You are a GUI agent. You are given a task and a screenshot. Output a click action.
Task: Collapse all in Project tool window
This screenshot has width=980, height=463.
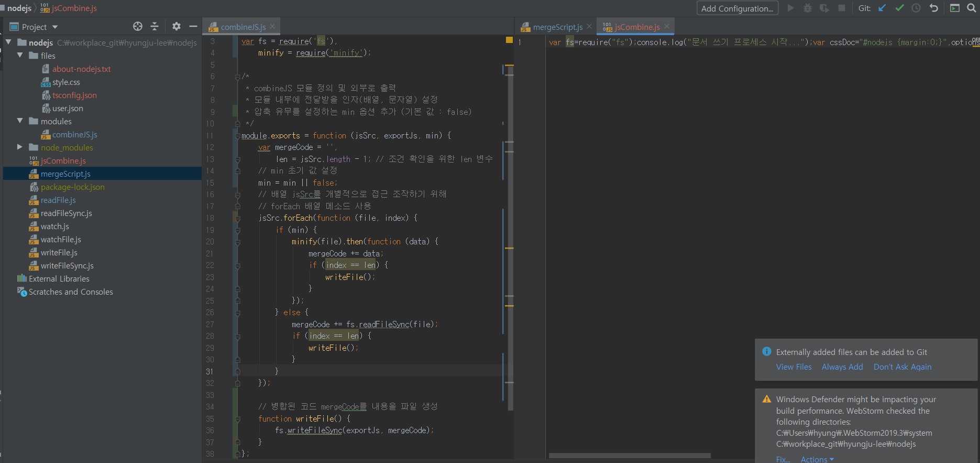click(155, 26)
